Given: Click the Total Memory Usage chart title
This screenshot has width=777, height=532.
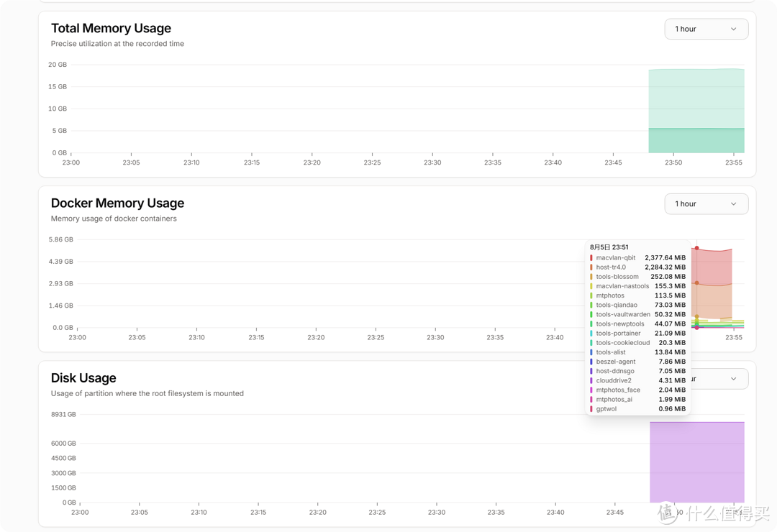Looking at the screenshot, I should [x=111, y=28].
